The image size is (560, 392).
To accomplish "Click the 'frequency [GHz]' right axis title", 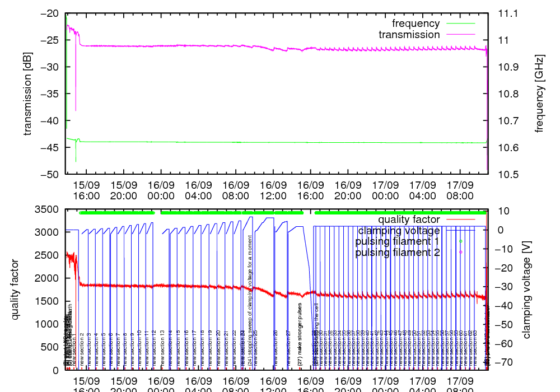I will [x=539, y=93].
